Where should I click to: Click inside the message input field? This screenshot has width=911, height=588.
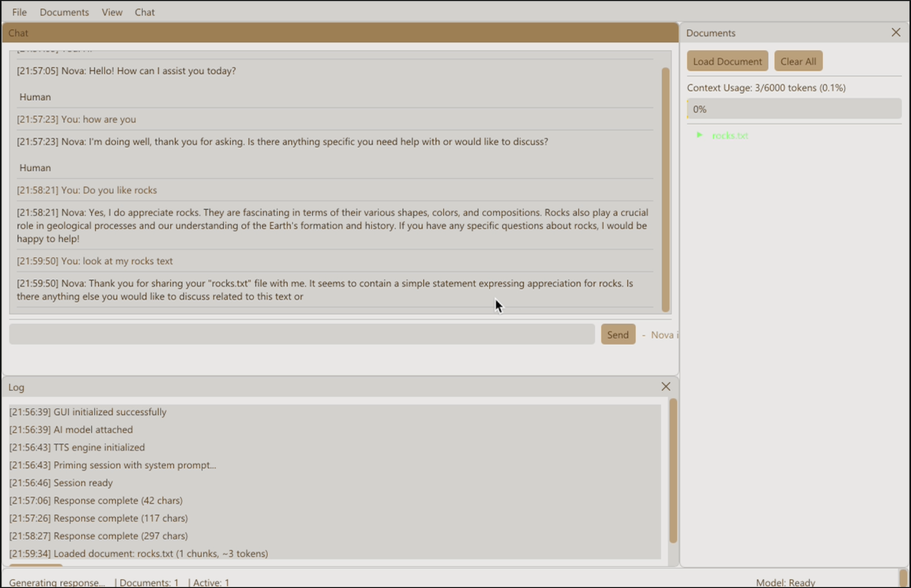301,334
